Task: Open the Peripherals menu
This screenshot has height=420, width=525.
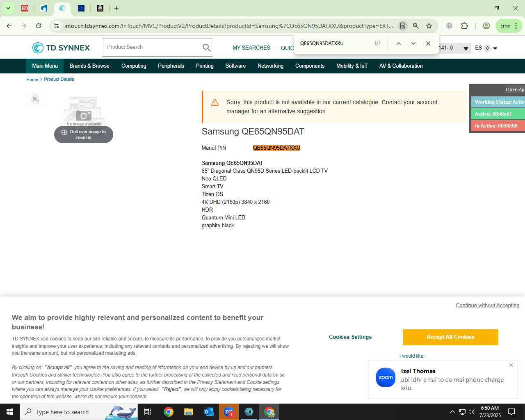Action: coord(171,66)
